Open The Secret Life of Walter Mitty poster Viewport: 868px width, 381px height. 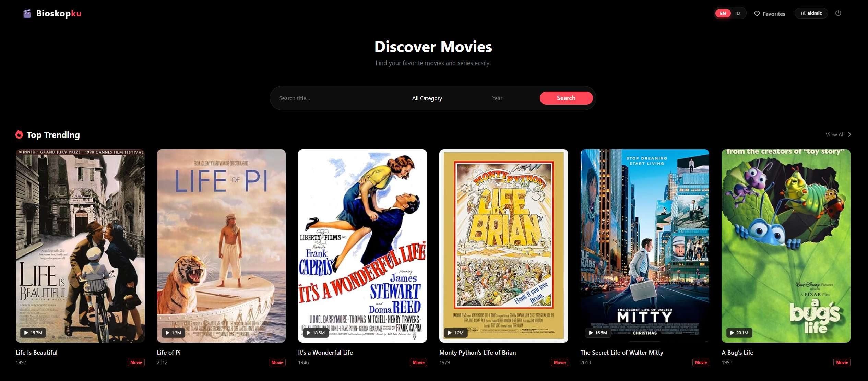coord(644,240)
